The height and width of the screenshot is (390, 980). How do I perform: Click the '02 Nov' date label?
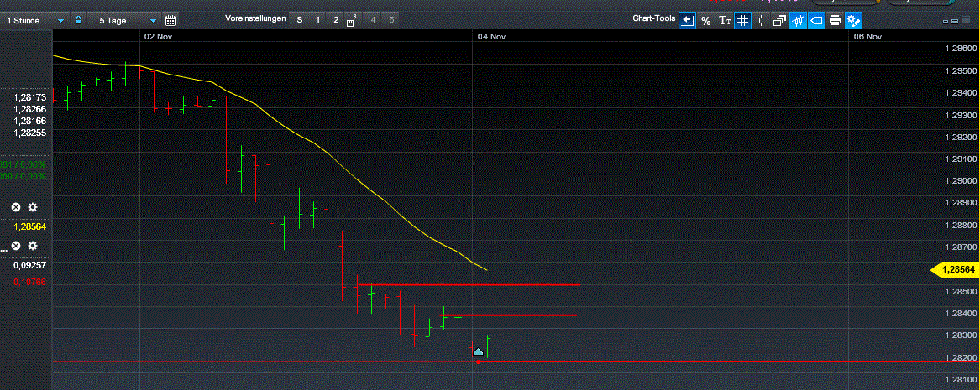coord(158,37)
